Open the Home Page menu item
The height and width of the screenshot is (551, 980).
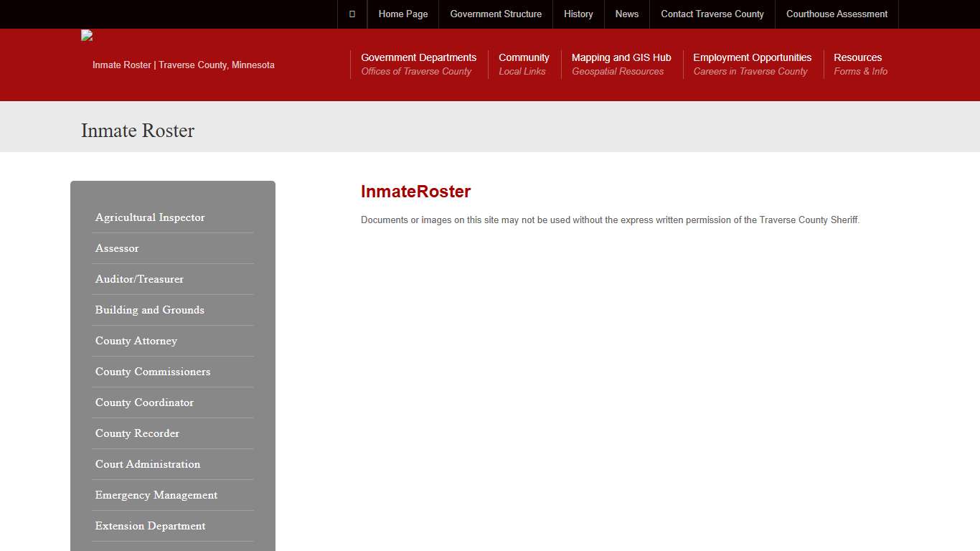coord(402,14)
